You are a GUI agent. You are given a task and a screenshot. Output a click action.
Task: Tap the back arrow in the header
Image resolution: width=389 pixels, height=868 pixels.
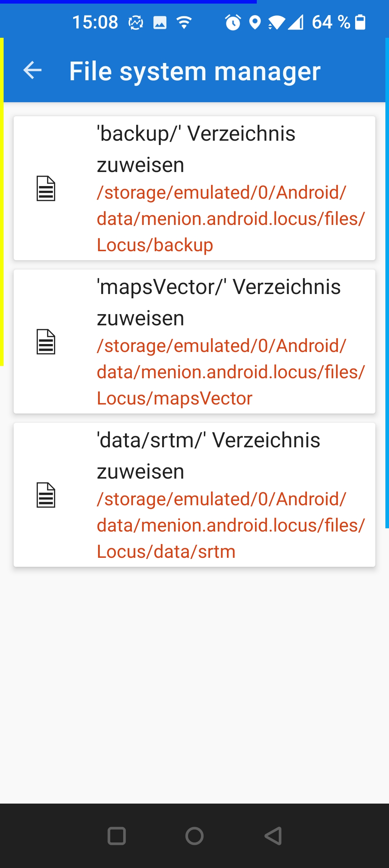[32, 70]
